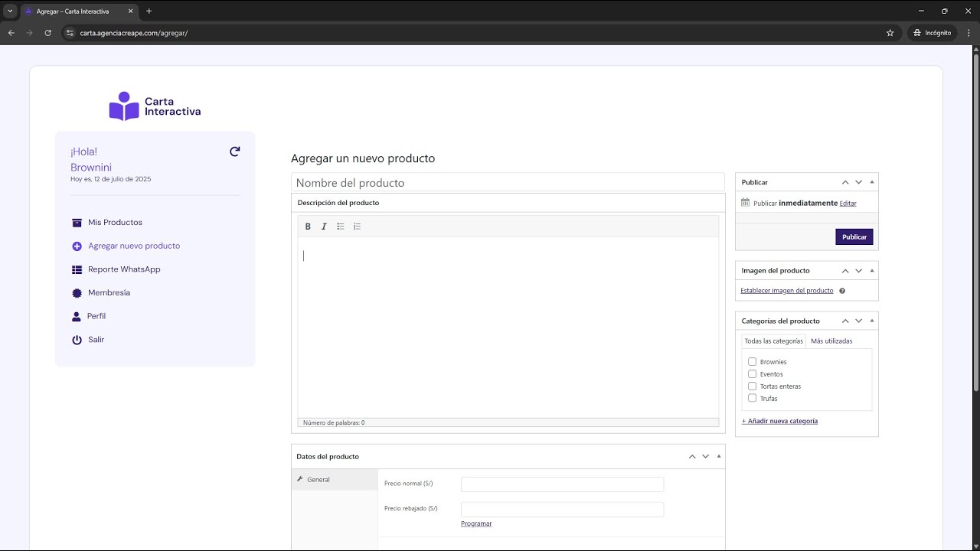The image size is (980, 551).
Task: Click Establecer imagen del producto link
Action: [x=786, y=291]
